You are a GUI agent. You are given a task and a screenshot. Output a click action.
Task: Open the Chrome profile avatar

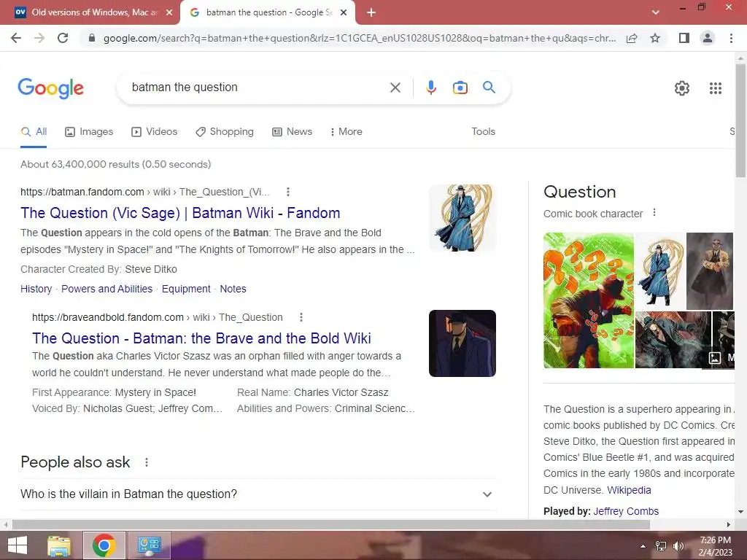[708, 38]
